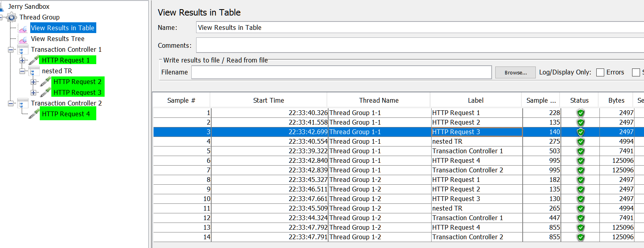This screenshot has width=644, height=248.
Task: Click the Filename input field
Action: pos(341,72)
